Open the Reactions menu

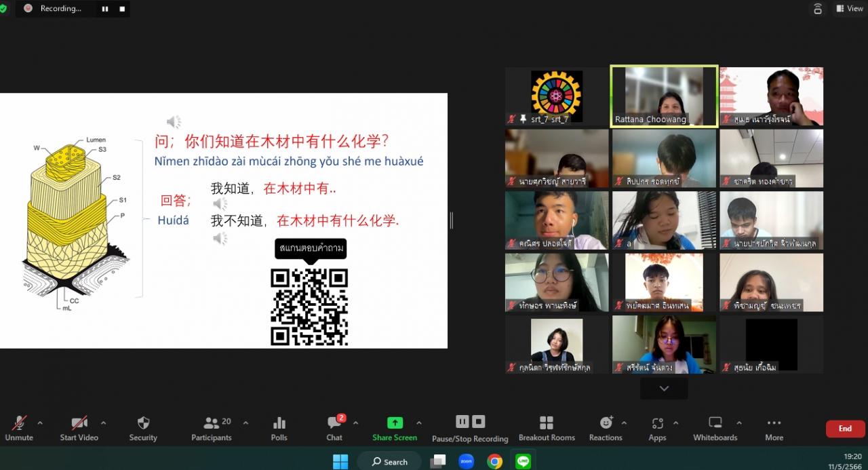[x=606, y=429]
